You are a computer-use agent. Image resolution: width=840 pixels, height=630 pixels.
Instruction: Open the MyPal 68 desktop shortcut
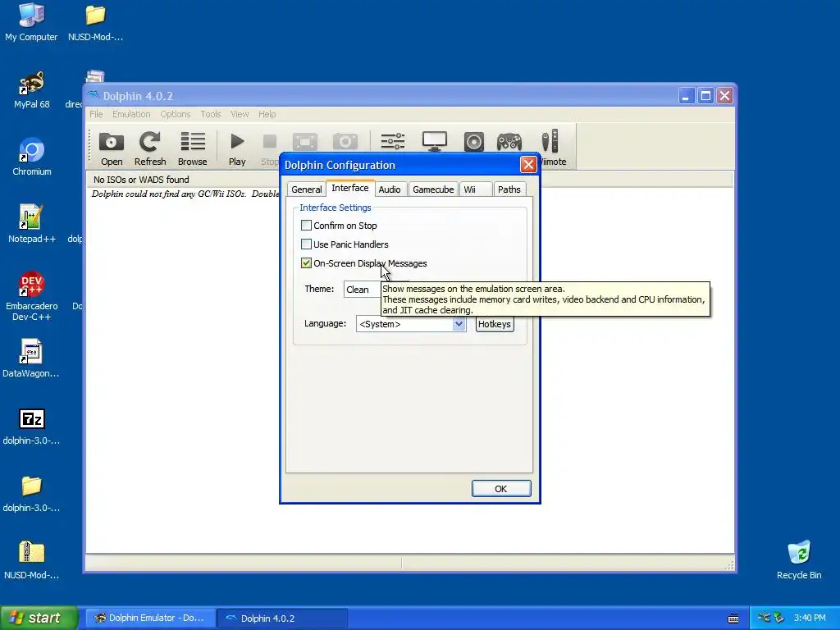pyautogui.click(x=31, y=89)
